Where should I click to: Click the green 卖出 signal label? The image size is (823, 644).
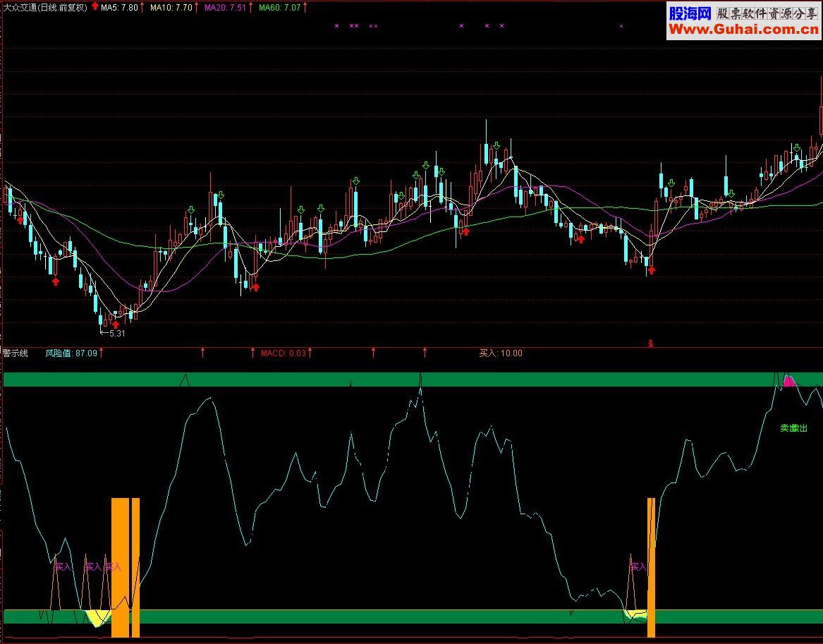(x=793, y=428)
